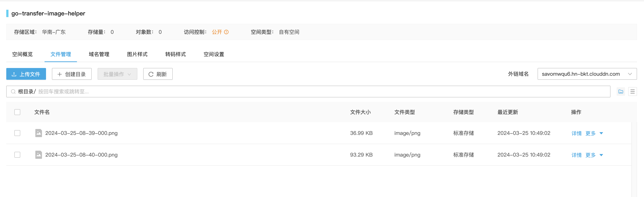Switch to list view icon

[633, 92]
